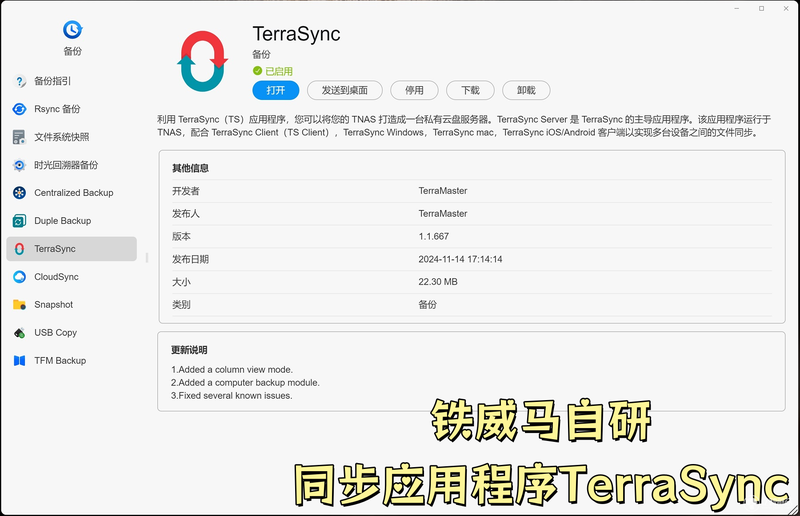Go to Snapshot sidebar label

pyautogui.click(x=54, y=305)
